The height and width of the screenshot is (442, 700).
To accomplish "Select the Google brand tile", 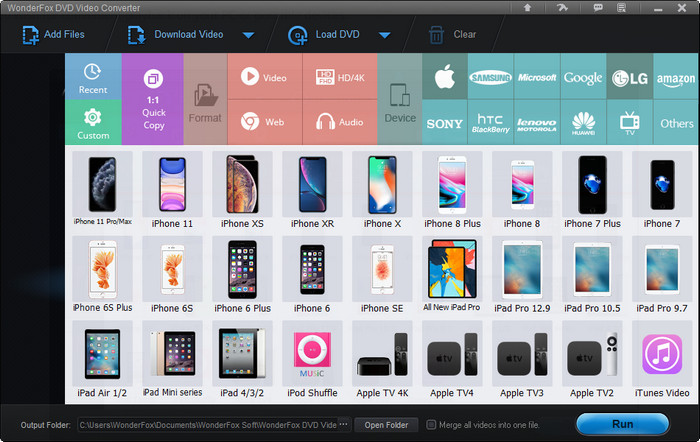I will pos(583,76).
